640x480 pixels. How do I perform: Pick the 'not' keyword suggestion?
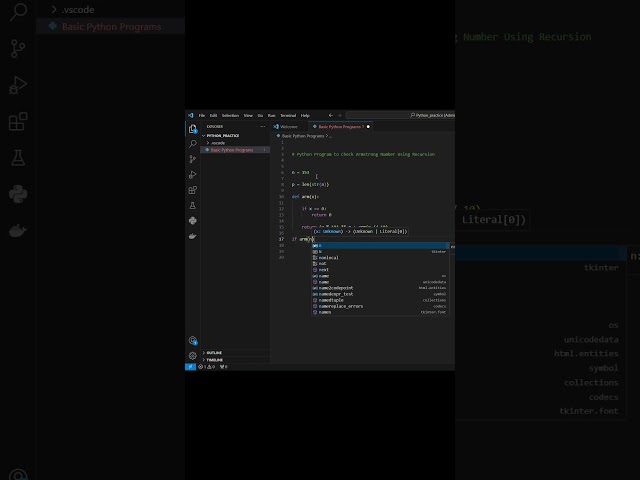[380, 264]
